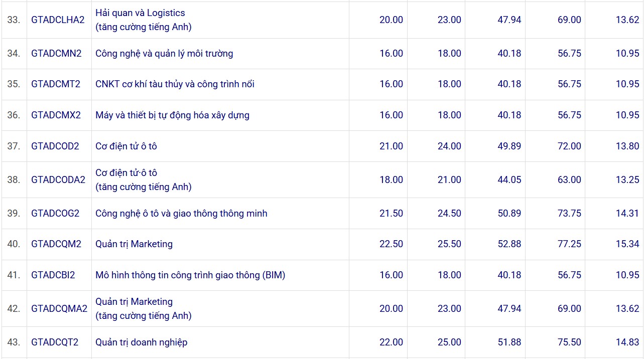Select the 73.75 score value
644x359 pixels.
point(569,214)
